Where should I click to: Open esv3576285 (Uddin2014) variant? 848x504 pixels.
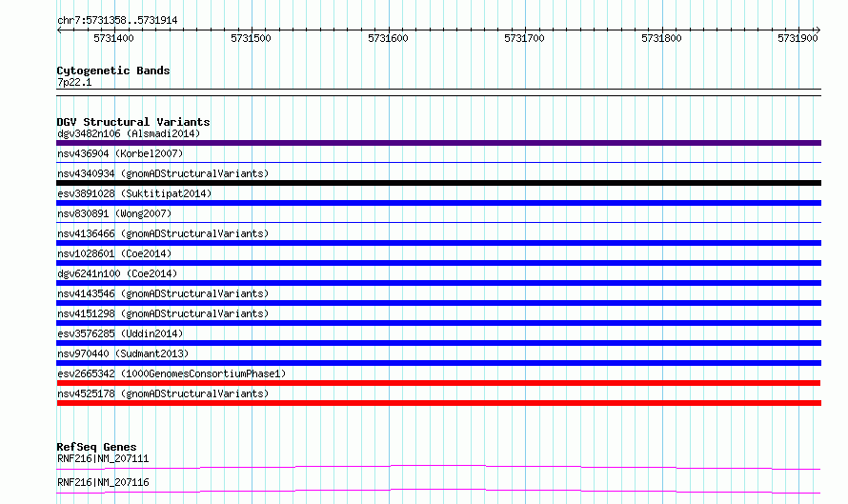pyautogui.click(x=120, y=333)
